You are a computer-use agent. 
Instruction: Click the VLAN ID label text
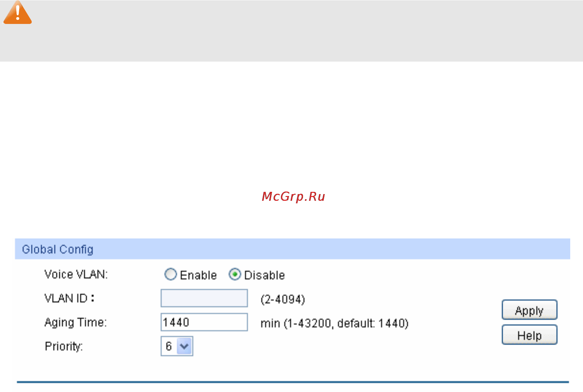click(69, 298)
